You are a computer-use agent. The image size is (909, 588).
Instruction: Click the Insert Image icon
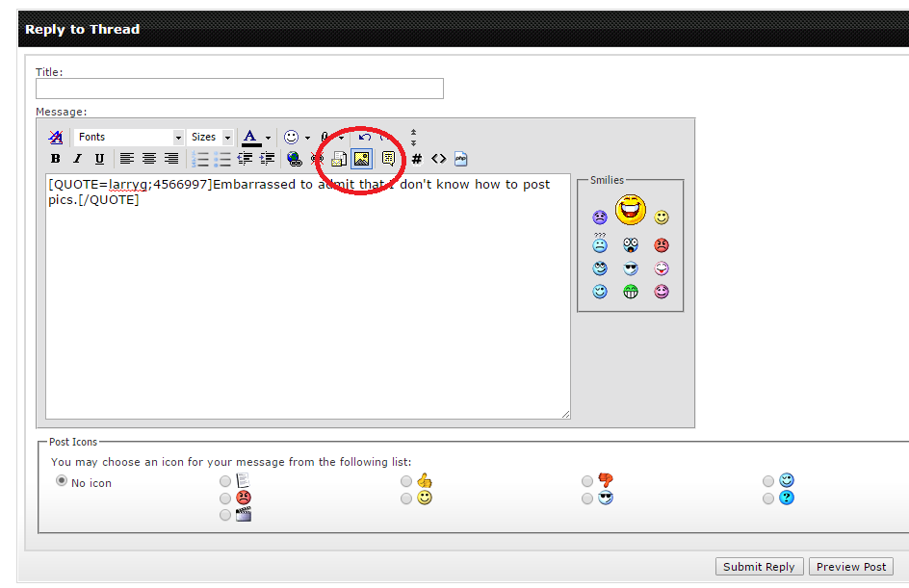click(362, 159)
